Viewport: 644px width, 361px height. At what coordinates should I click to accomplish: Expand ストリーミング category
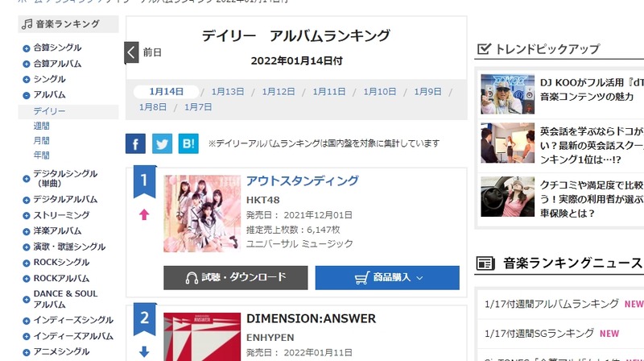click(27, 216)
